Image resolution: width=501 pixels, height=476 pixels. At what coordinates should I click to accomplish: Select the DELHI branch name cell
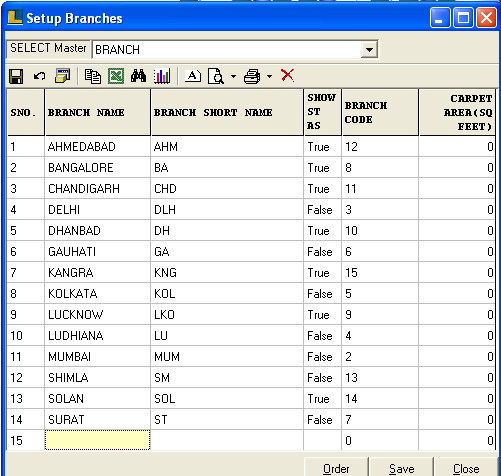pos(97,209)
